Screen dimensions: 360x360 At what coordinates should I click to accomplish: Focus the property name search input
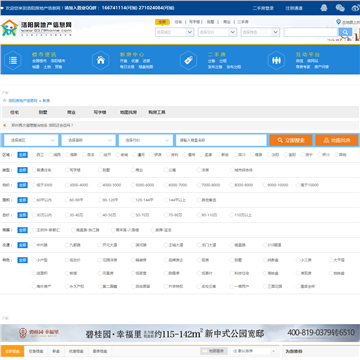pyautogui.click(x=221, y=140)
